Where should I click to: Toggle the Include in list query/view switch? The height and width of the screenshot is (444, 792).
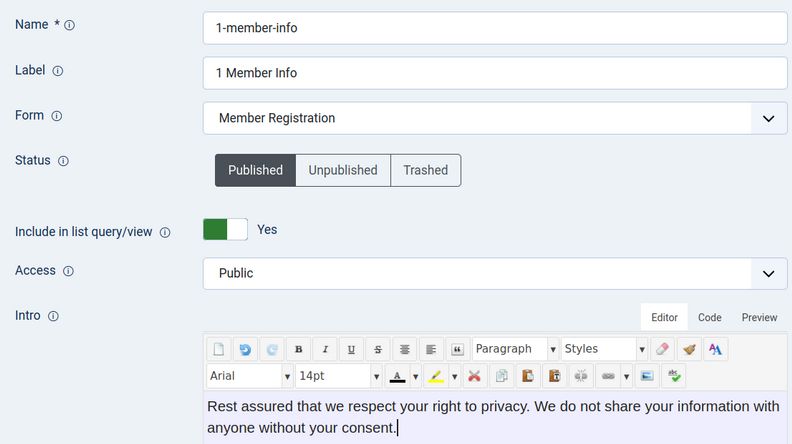pos(225,230)
